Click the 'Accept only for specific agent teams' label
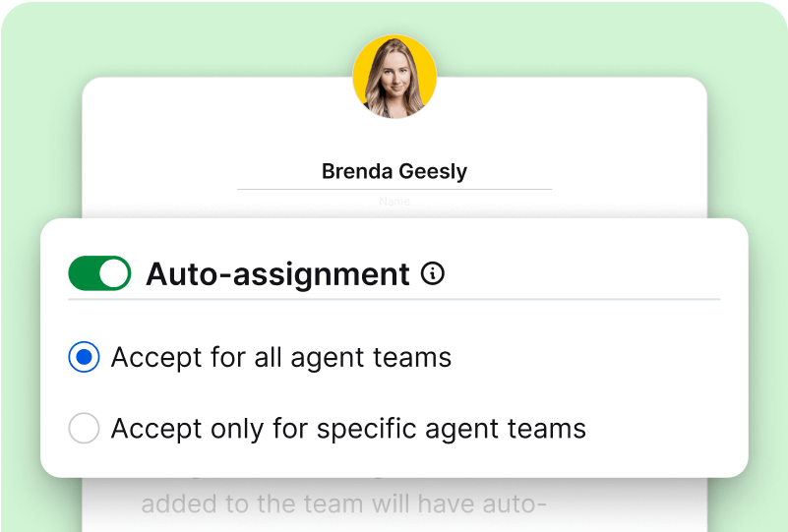 pos(348,429)
